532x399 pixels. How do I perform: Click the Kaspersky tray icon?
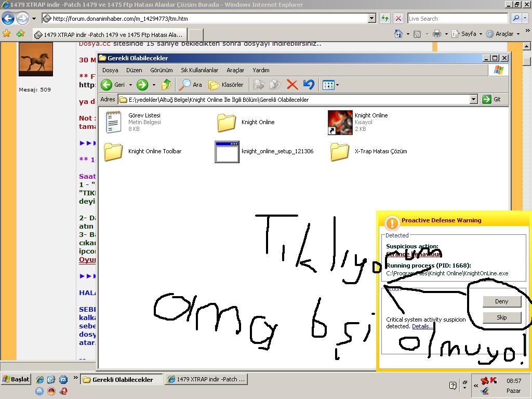494,381
